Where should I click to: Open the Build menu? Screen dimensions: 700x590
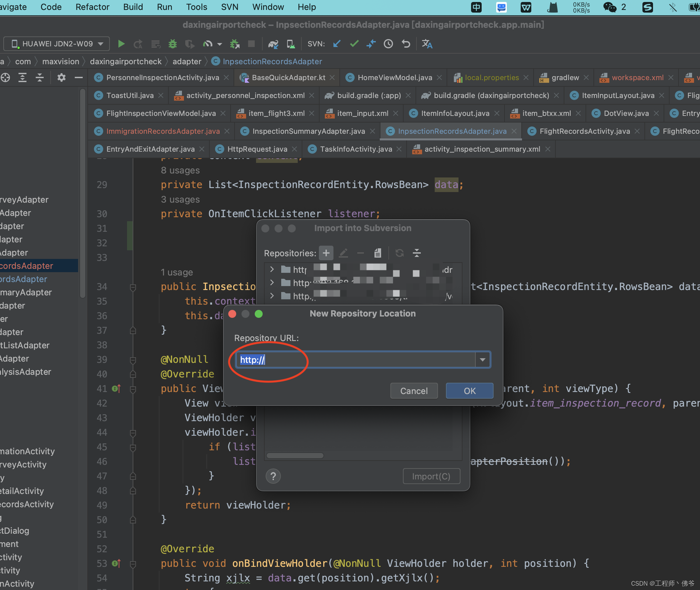[133, 7]
